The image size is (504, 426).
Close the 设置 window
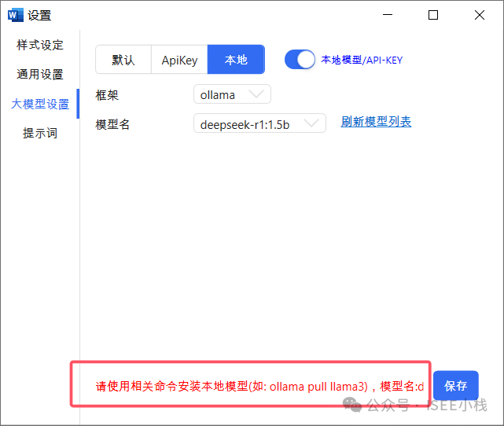(480, 15)
